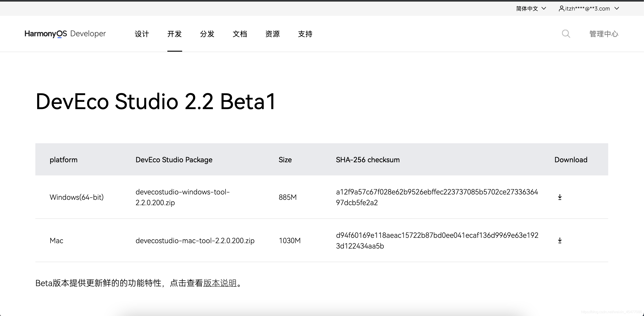This screenshot has width=644, height=316.
Task: Click the user account profile icon
Action: tap(561, 8)
